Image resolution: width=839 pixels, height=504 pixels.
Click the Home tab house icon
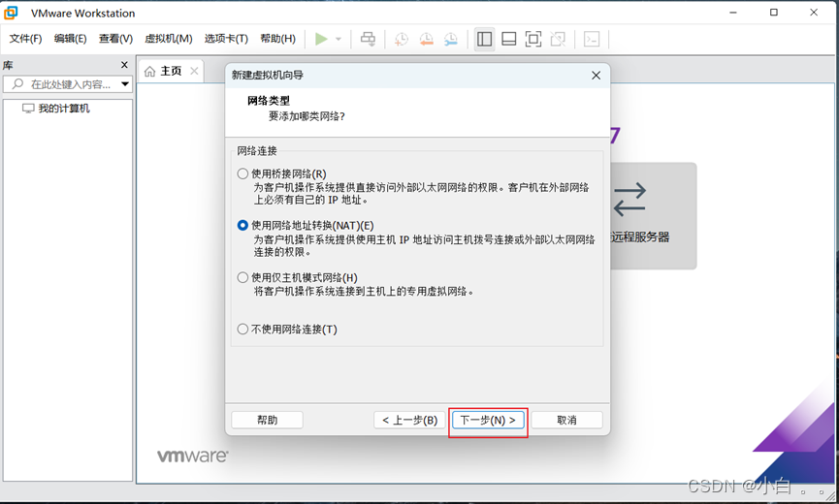click(x=150, y=71)
